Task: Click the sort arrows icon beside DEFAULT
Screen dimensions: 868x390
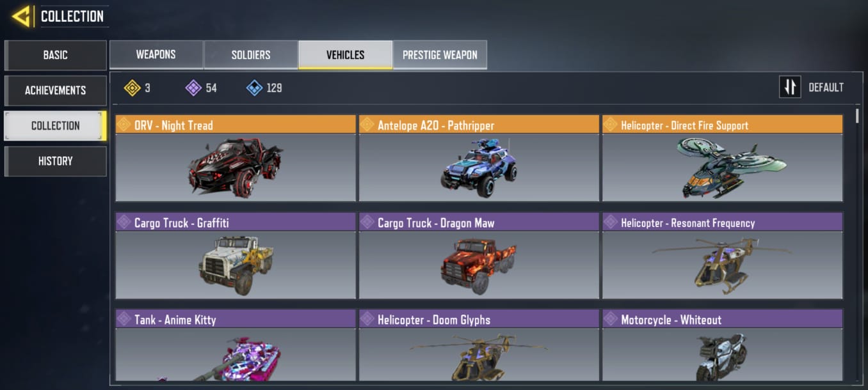Action: (791, 87)
